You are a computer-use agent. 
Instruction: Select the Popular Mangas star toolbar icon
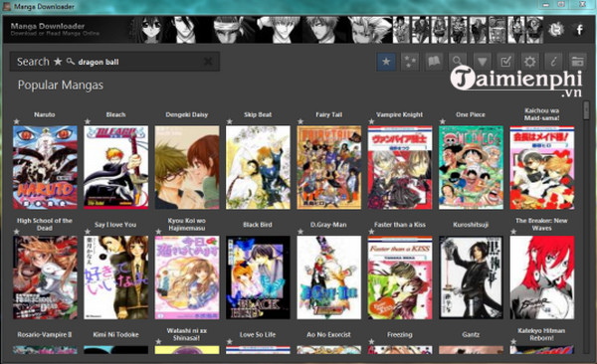[x=386, y=62]
